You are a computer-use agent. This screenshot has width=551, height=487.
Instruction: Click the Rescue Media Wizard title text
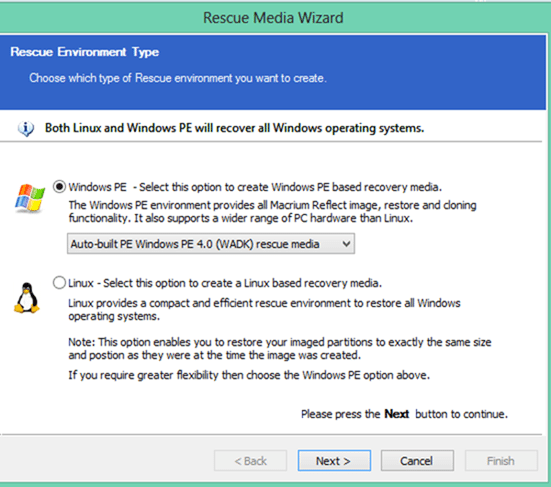[273, 18]
